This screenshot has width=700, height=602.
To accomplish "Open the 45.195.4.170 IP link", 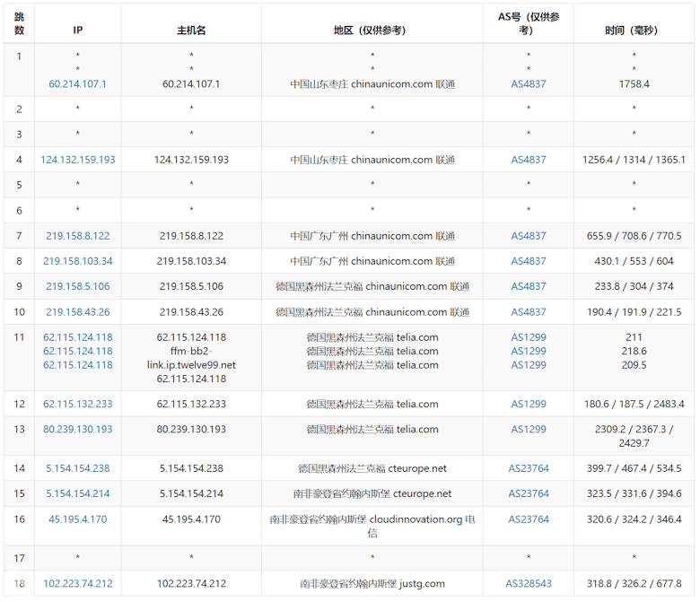I will pyautogui.click(x=78, y=519).
